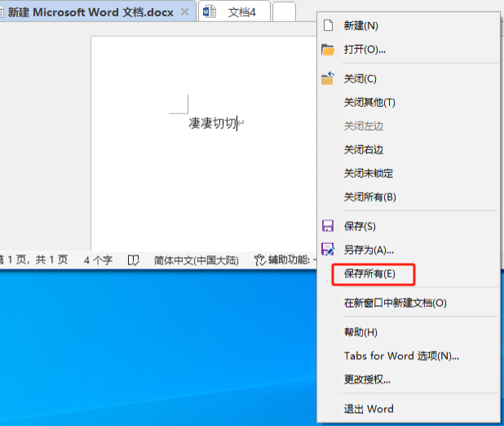Click the floppy disk icon beside 保存(S)
This screenshot has height=426, width=504.
[x=328, y=226]
